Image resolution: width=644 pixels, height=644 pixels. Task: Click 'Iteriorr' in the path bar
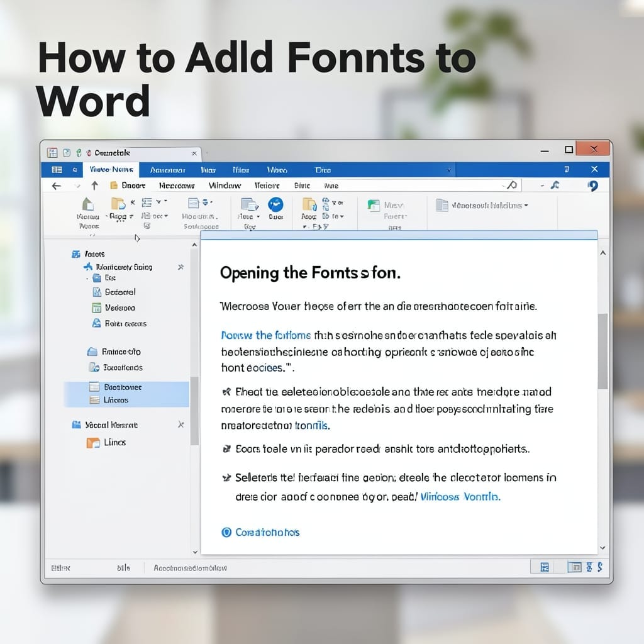coord(267,186)
